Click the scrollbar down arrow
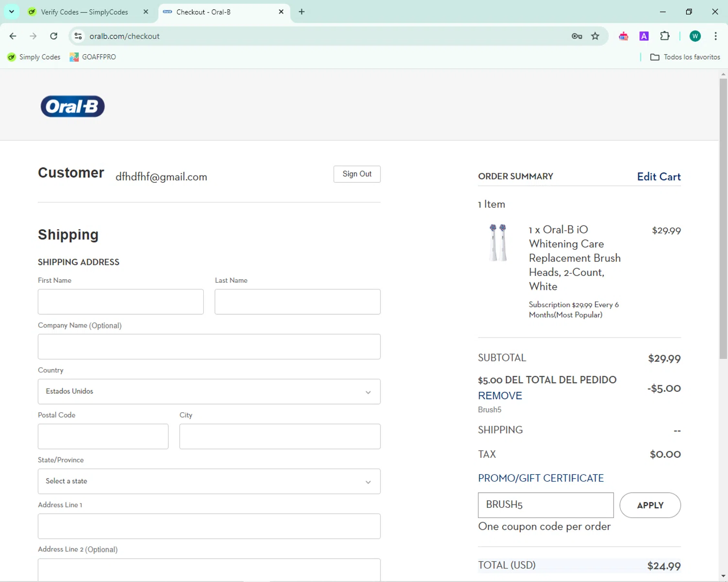Viewport: 728px width, 582px height. click(x=723, y=576)
